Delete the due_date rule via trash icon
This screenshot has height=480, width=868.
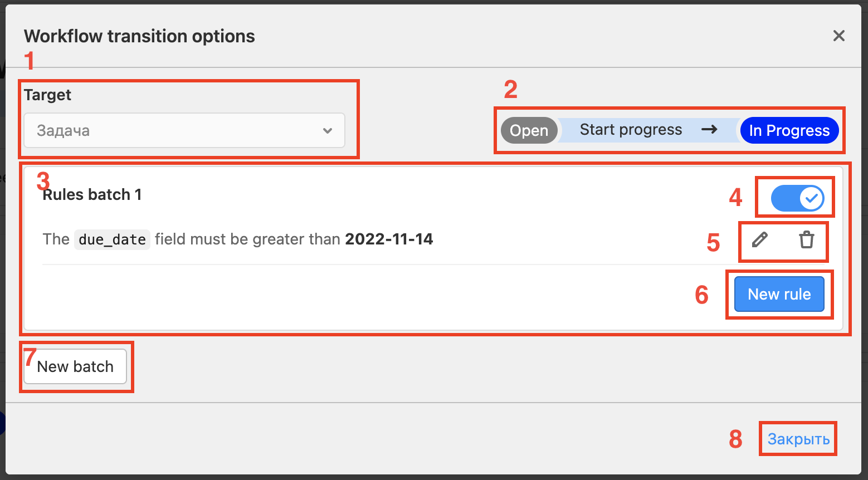806,240
